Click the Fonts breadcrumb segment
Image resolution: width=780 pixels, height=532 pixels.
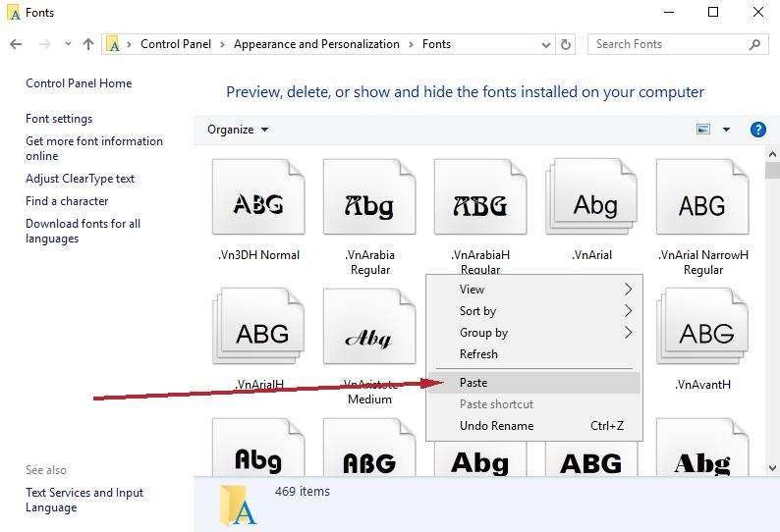[x=436, y=44]
